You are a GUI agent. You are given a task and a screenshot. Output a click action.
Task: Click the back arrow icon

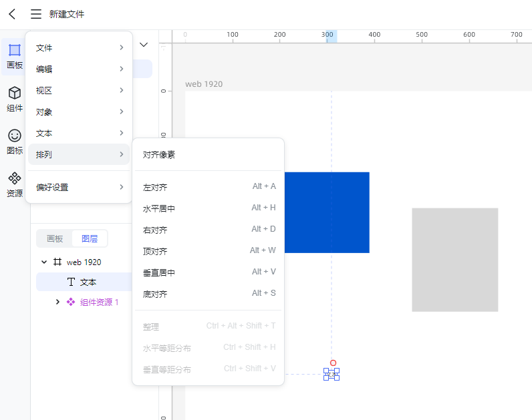tap(12, 14)
